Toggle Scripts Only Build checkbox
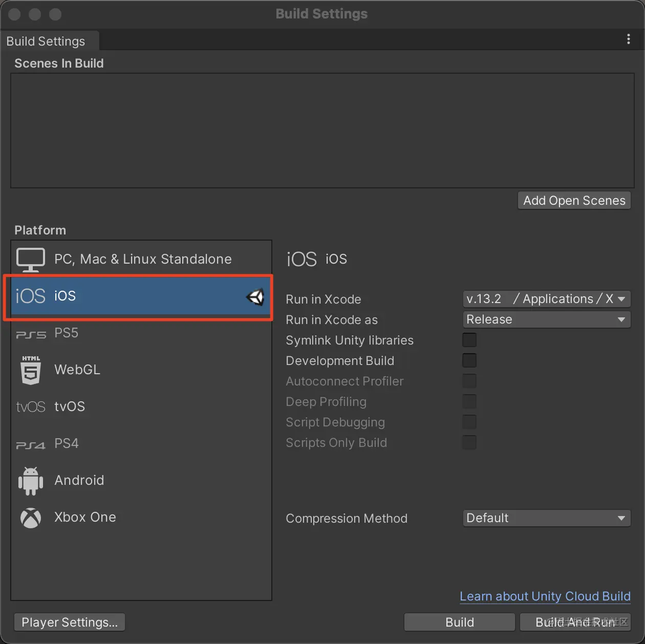 [x=469, y=442]
